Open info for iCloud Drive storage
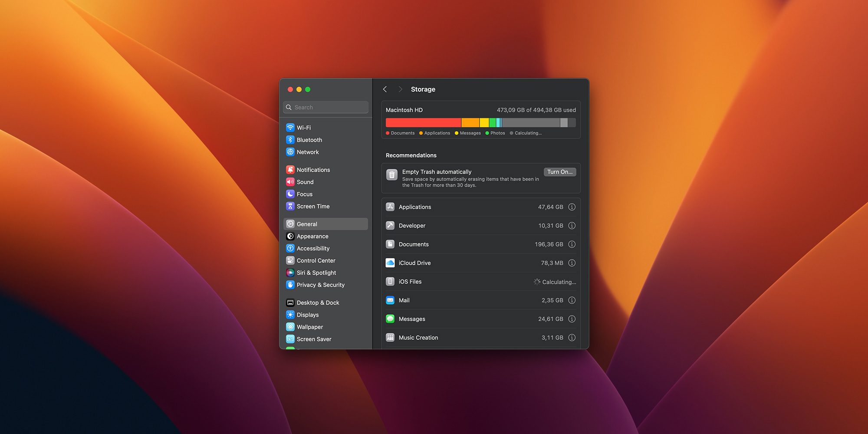The height and width of the screenshot is (434, 868). [572, 263]
